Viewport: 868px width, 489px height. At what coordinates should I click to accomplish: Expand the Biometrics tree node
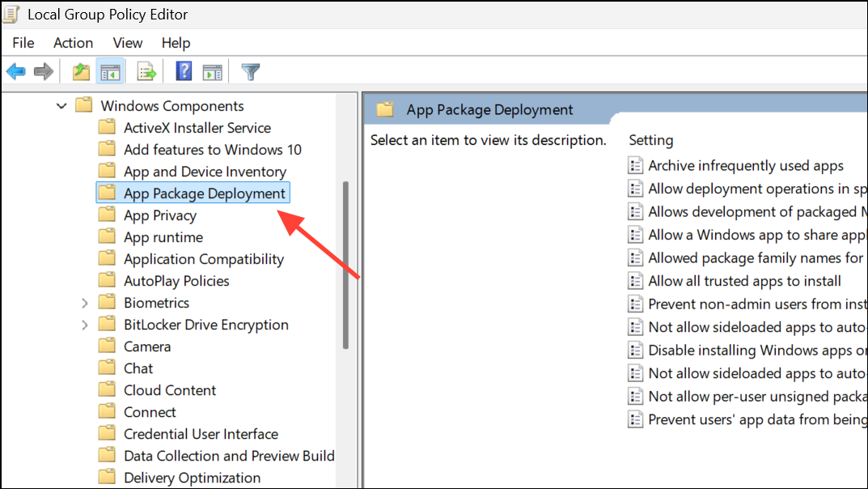click(84, 303)
